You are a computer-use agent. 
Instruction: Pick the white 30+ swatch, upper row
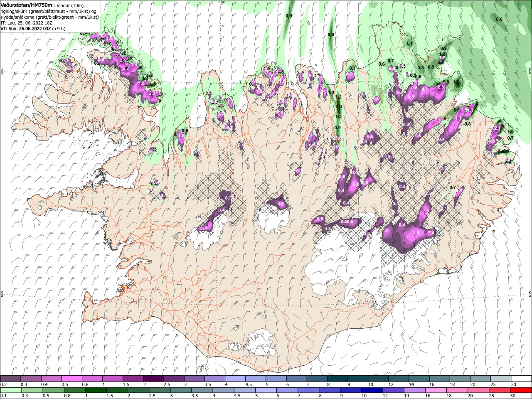pyautogui.click(x=521, y=379)
